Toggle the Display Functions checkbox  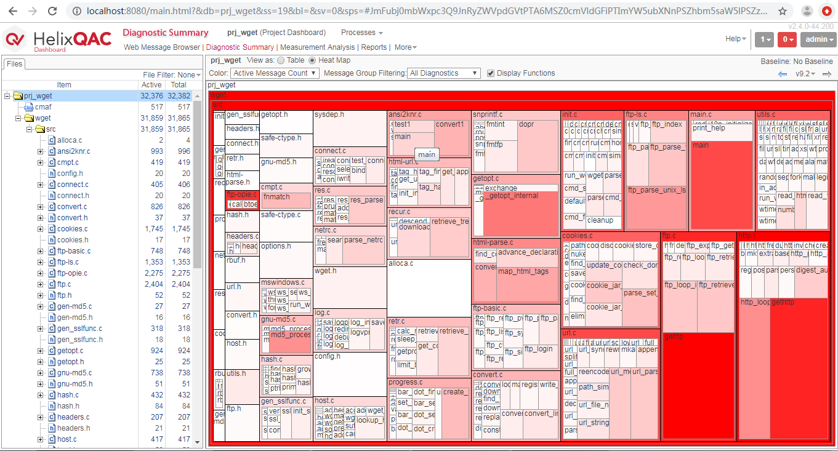pos(490,73)
